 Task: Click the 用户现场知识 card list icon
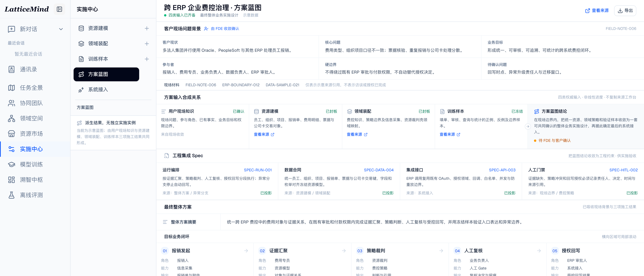tap(163, 112)
